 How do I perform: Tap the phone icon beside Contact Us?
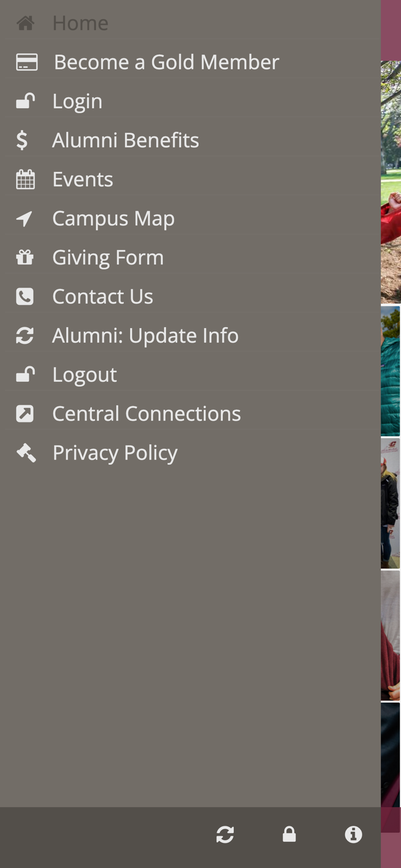(x=24, y=296)
